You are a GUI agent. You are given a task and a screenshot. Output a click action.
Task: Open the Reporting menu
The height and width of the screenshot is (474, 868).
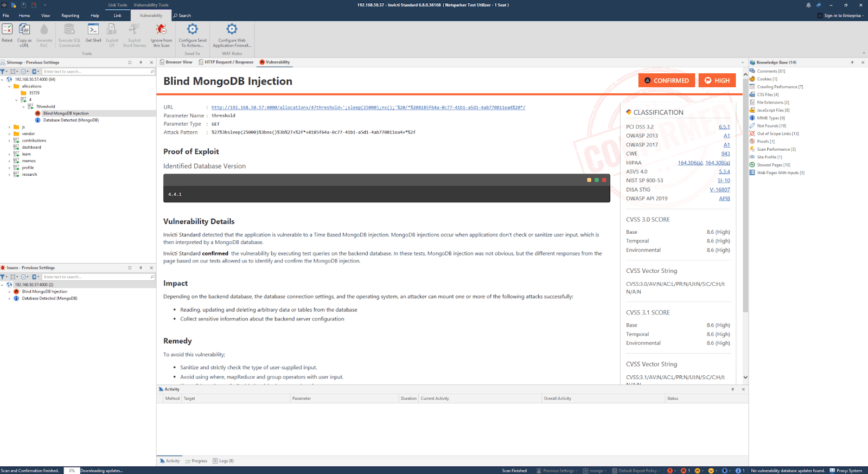70,16
